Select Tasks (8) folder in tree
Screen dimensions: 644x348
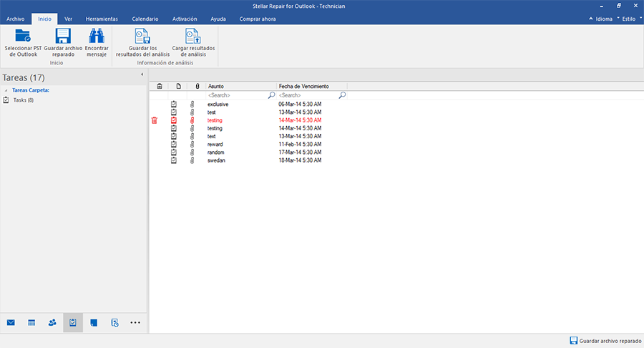[24, 100]
